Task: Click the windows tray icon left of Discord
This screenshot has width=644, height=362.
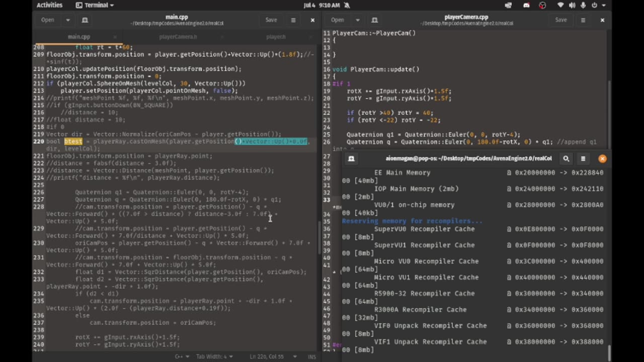Action: point(508,5)
